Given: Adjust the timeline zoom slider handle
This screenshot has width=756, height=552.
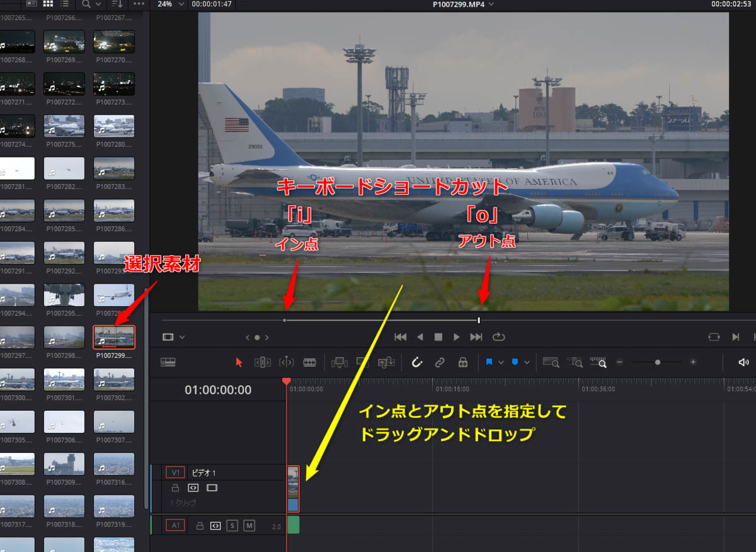Looking at the screenshot, I should [658, 362].
